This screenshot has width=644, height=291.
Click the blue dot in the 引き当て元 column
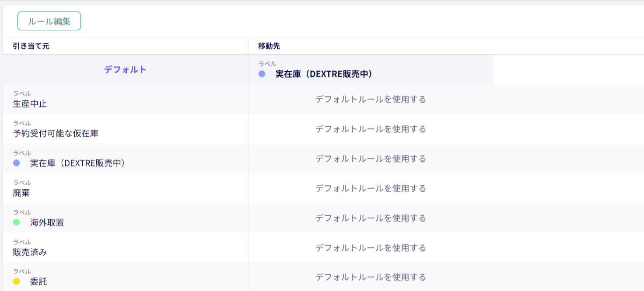click(17, 163)
